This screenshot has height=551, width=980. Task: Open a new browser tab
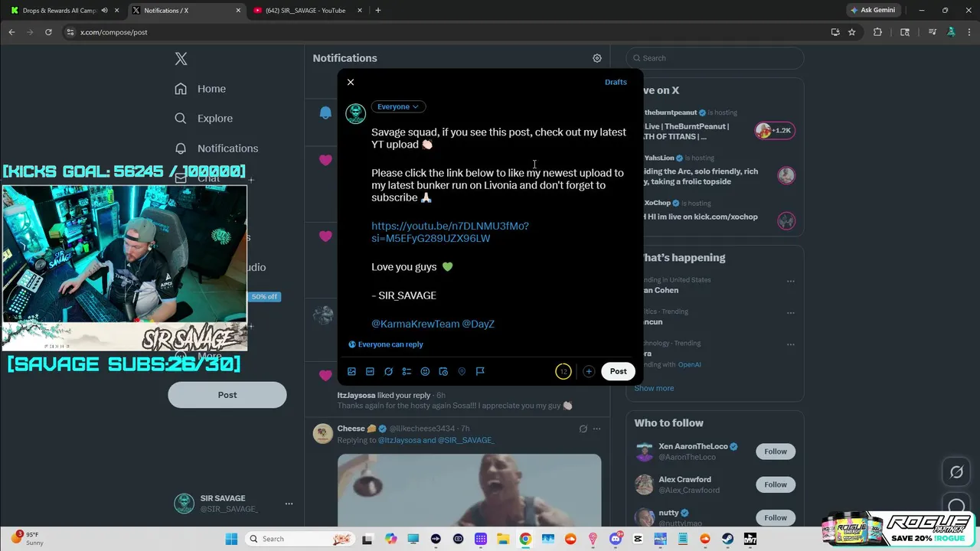(377, 11)
